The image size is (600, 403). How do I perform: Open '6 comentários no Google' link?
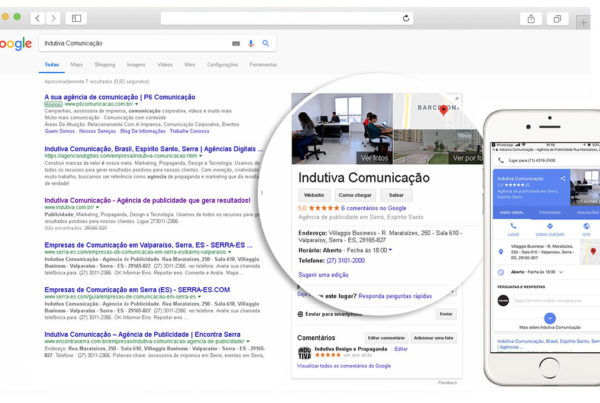pos(373,208)
